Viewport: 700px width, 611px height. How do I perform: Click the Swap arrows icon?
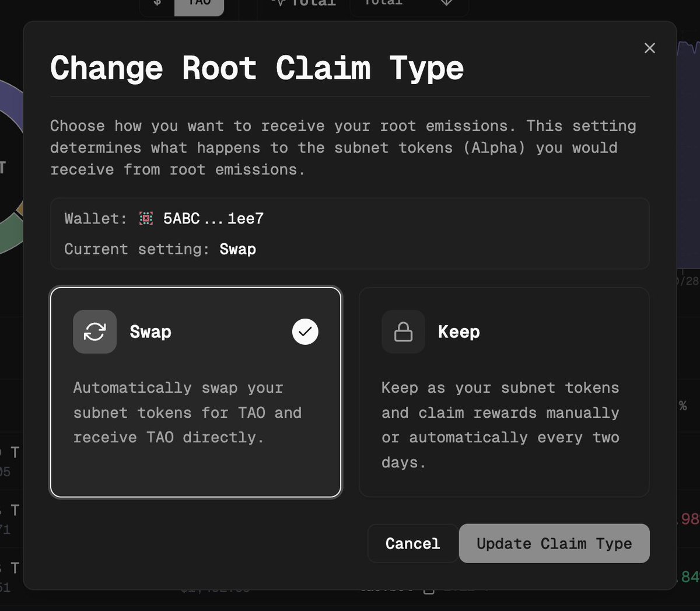(94, 331)
